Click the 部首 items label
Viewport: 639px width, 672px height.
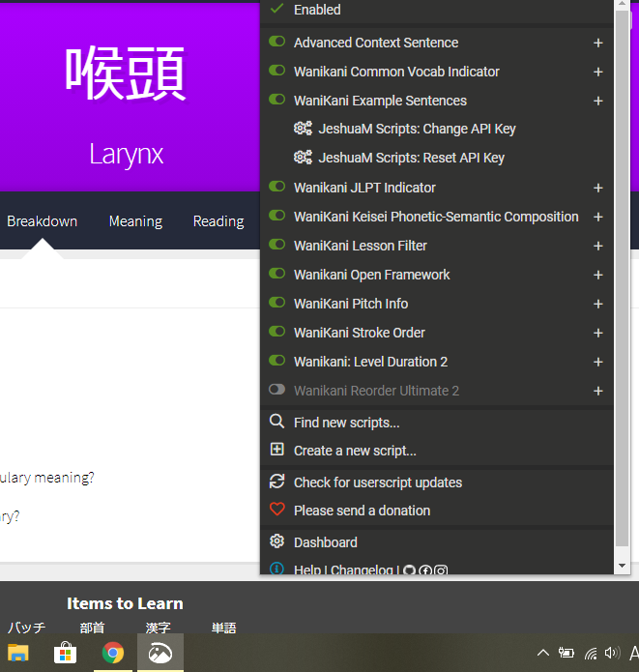click(92, 628)
